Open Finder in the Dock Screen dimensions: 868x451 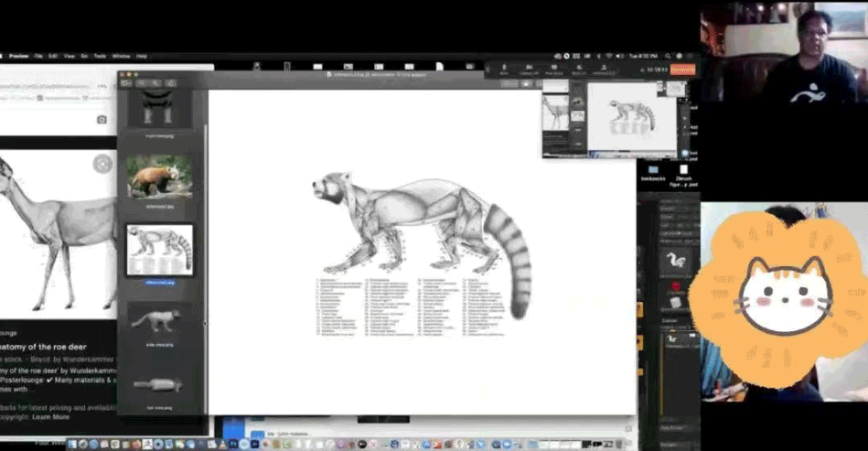pos(72,444)
